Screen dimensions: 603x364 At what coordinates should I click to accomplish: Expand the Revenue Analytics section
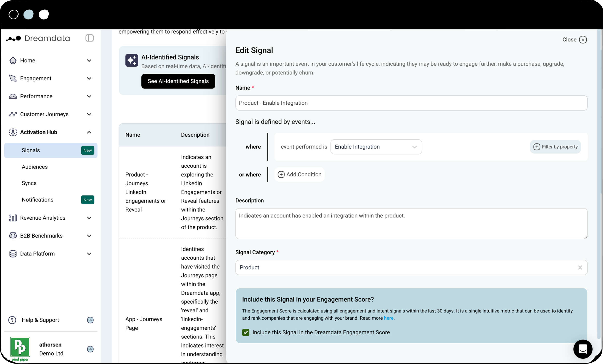pos(89,218)
